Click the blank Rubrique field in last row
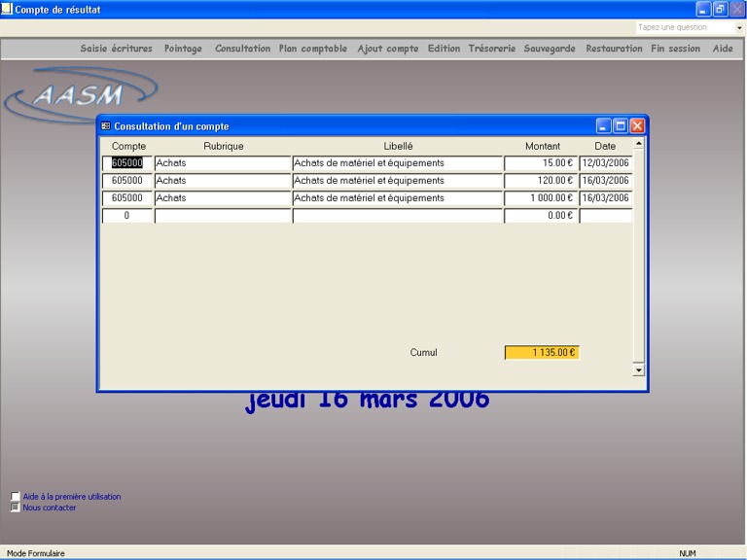747x560 pixels. point(223,216)
